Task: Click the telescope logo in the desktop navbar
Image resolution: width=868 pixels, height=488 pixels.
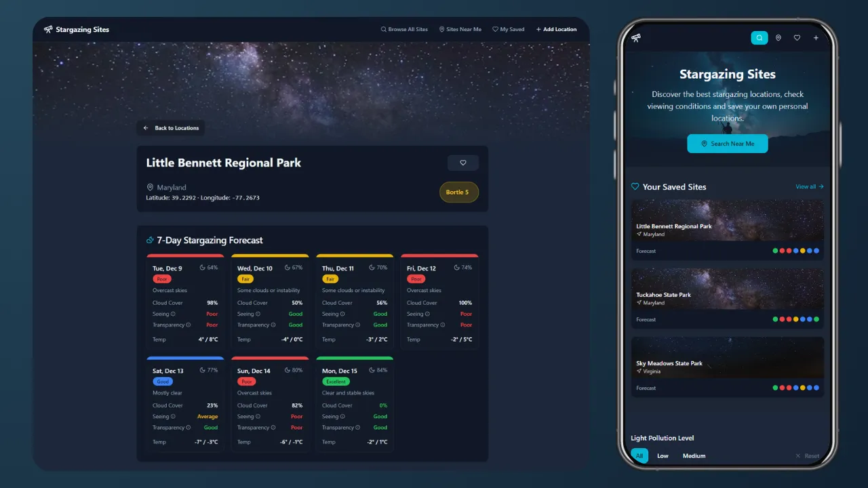Action: [48, 29]
